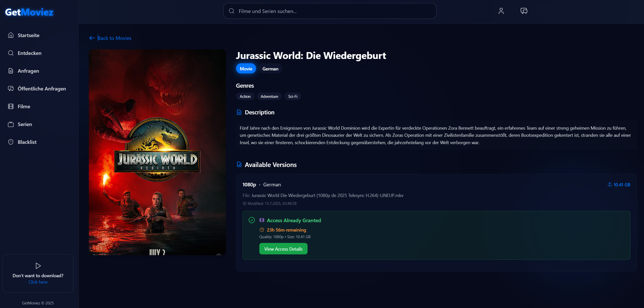This screenshot has width=644, height=308.
Task: Click the Öffentliche Anfragen chat icon
Action: (x=11, y=88)
